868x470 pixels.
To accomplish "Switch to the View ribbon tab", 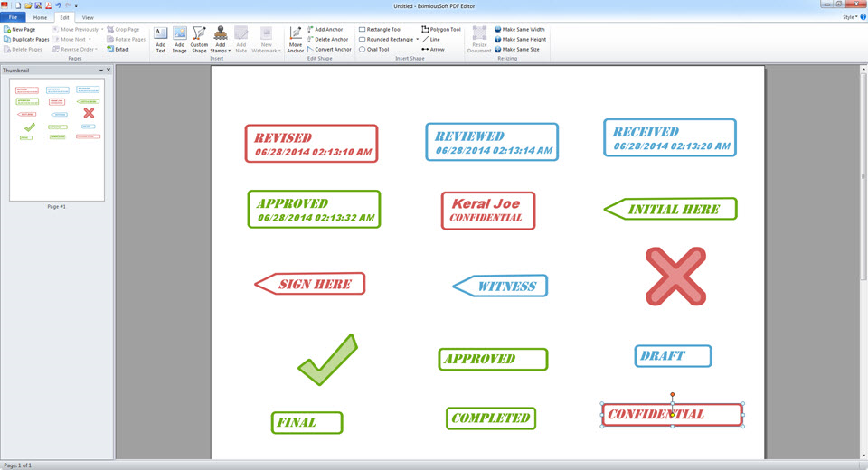I will coord(88,18).
